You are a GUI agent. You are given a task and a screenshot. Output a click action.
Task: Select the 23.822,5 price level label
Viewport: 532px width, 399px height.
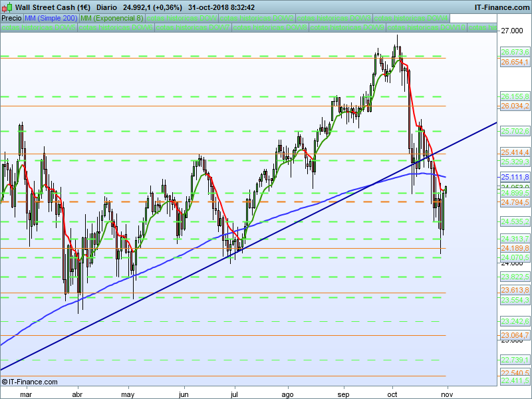pos(515,277)
